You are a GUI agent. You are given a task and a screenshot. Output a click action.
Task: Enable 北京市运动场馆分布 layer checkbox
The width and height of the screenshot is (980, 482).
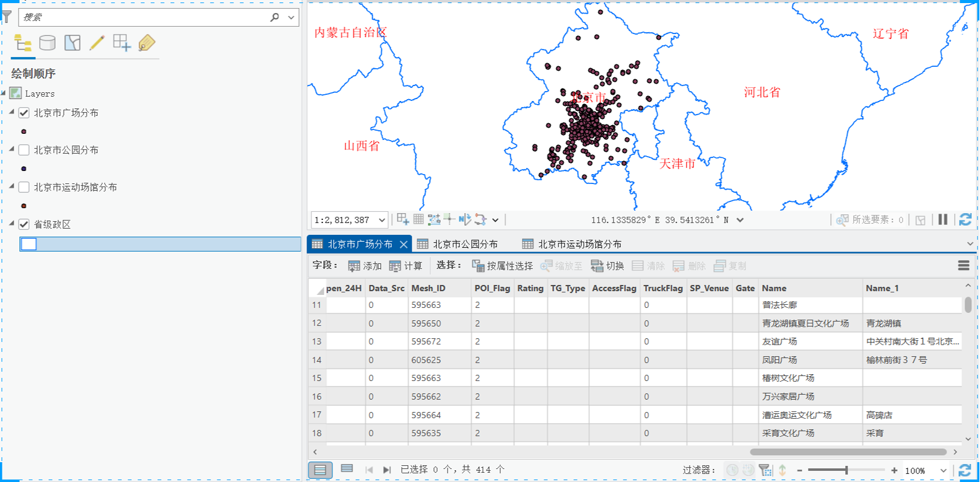[24, 187]
